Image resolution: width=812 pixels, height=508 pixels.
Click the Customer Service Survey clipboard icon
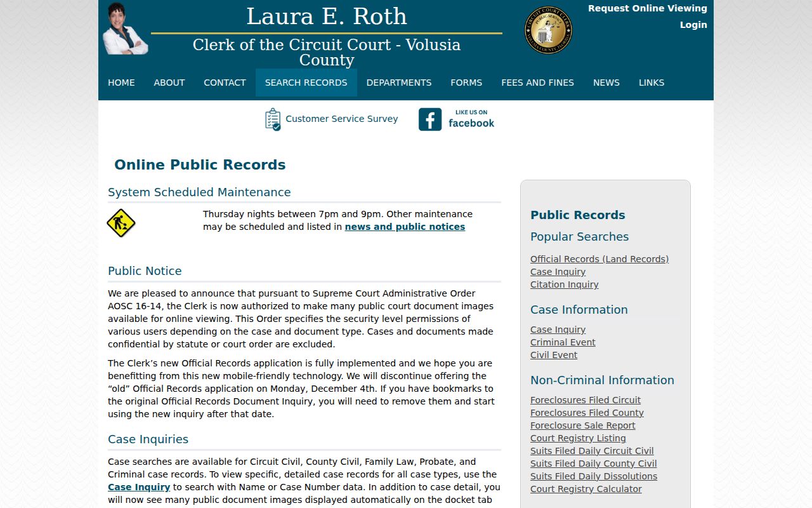[273, 119]
